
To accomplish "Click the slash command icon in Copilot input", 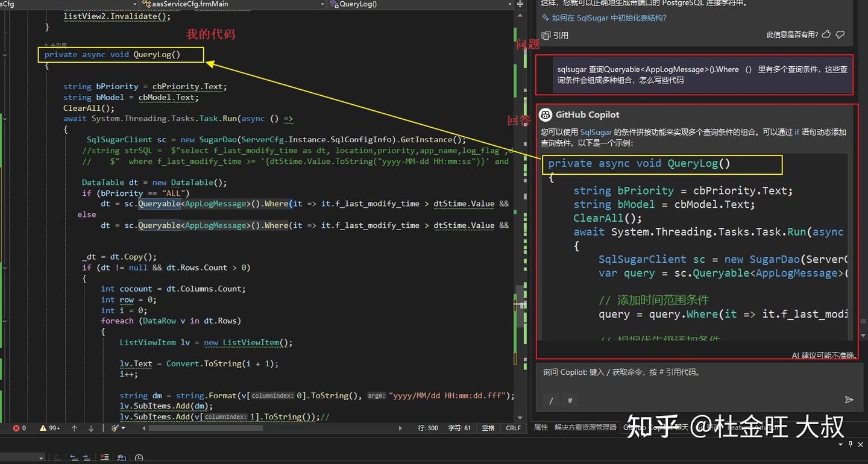I will tap(551, 400).
